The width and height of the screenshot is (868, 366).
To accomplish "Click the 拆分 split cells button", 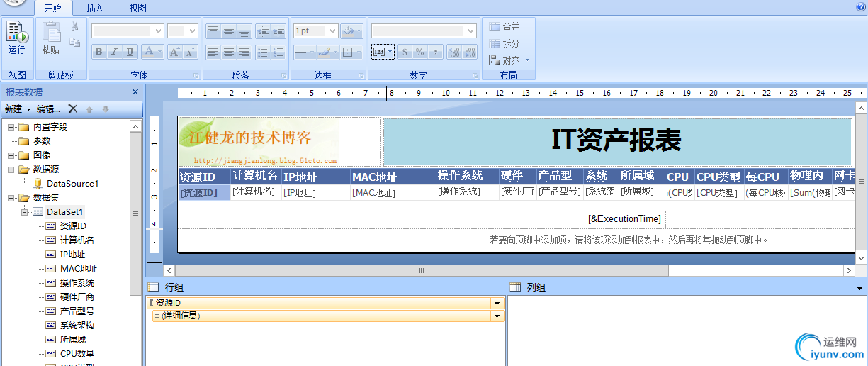I will pyautogui.click(x=505, y=43).
